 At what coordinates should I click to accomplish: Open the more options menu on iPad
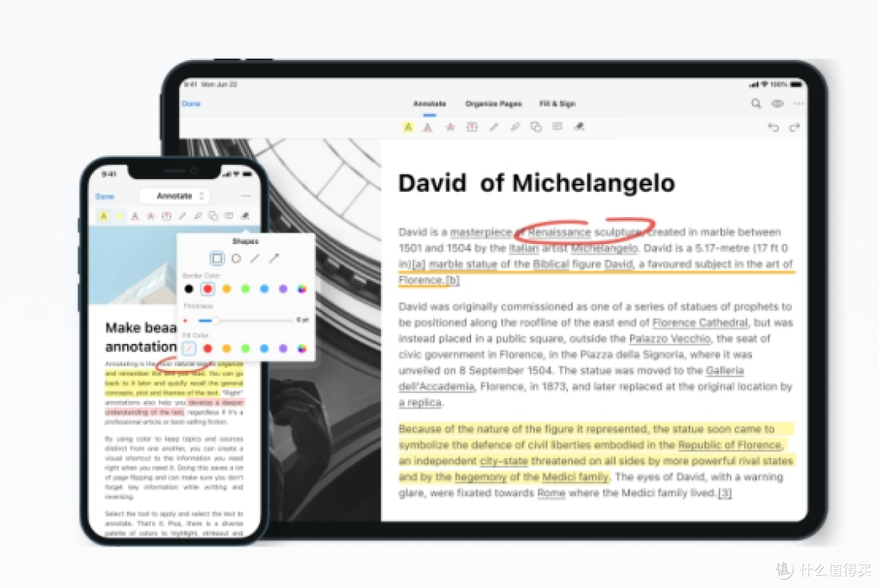tap(798, 103)
